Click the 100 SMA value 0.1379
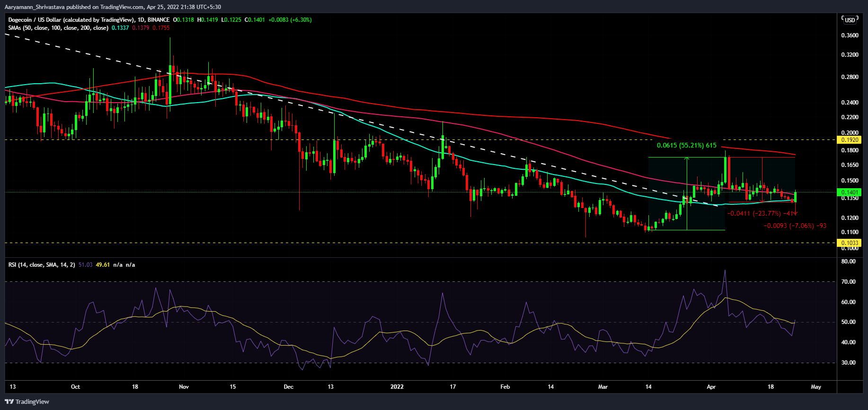Viewport: 868px width, 410px height. pyautogui.click(x=141, y=28)
